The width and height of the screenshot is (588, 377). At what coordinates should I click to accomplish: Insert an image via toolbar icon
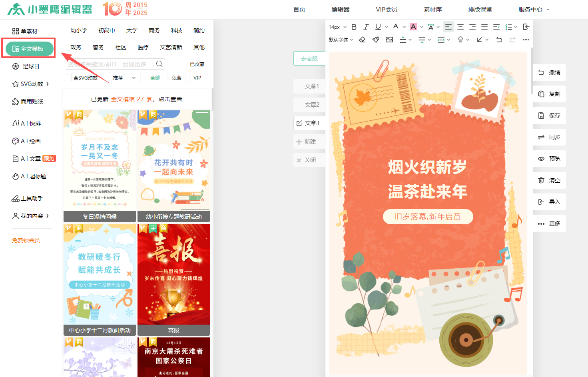point(389,40)
